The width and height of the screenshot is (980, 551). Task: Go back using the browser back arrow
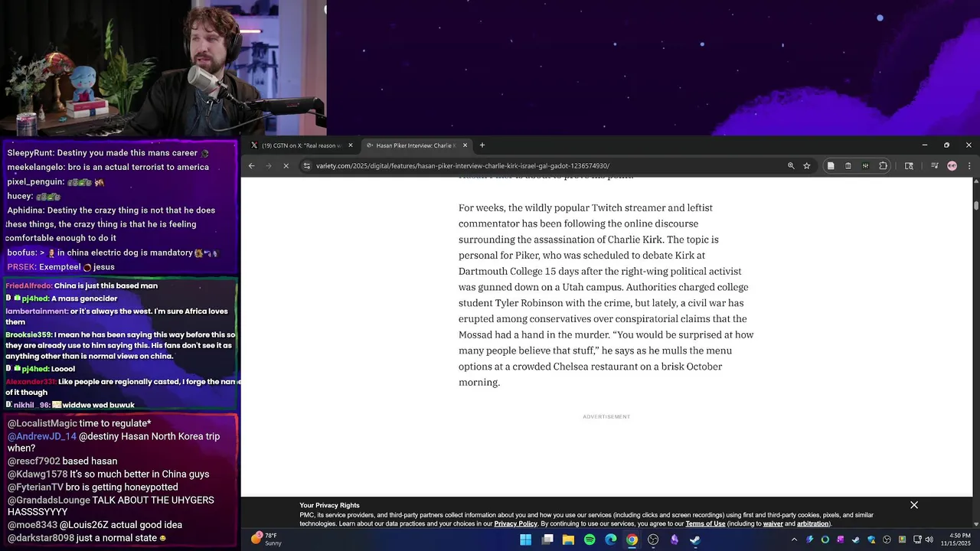pos(252,165)
